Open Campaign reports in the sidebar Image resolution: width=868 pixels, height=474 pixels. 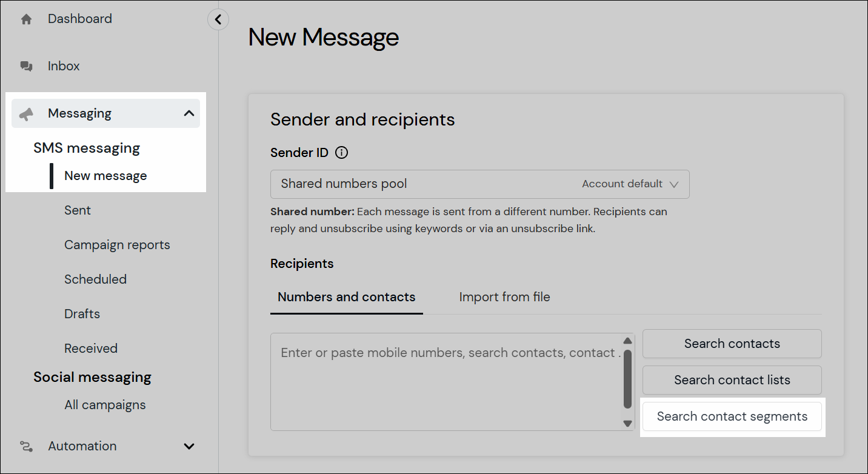tap(117, 244)
